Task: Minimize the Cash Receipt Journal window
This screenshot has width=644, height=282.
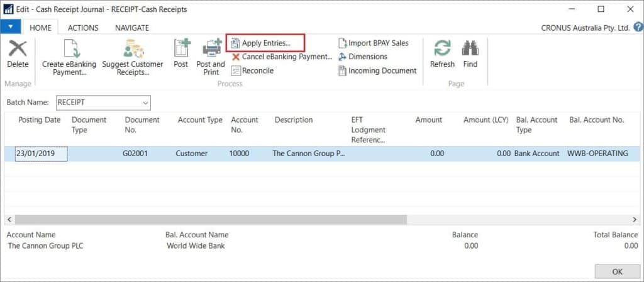Action: pos(572,9)
